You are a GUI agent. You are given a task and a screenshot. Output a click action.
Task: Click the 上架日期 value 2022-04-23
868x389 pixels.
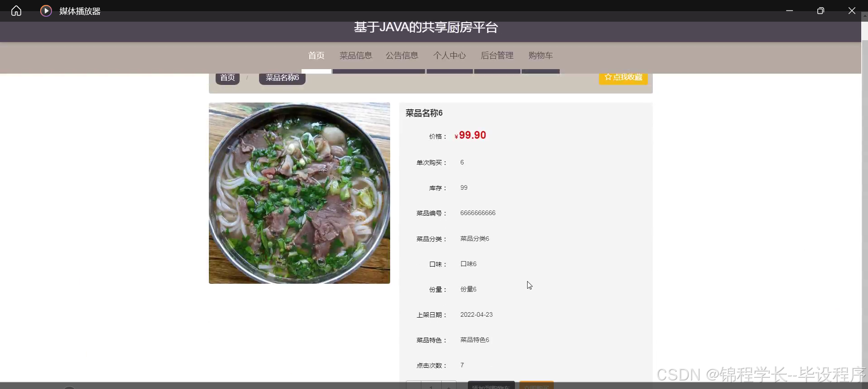(x=476, y=314)
